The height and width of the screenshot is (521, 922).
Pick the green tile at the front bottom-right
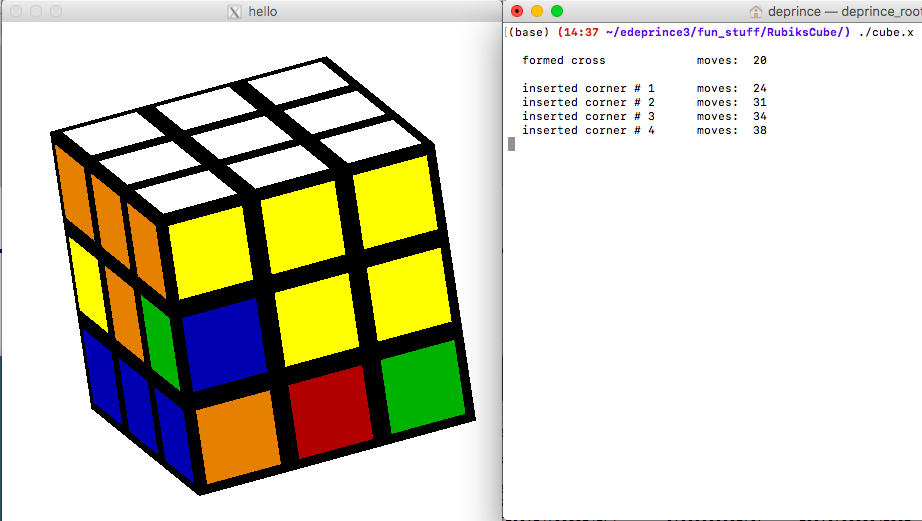[424, 385]
